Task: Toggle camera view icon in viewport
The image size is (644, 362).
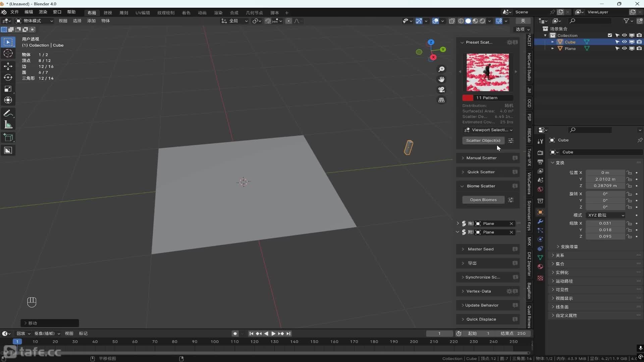Action: pos(441,90)
